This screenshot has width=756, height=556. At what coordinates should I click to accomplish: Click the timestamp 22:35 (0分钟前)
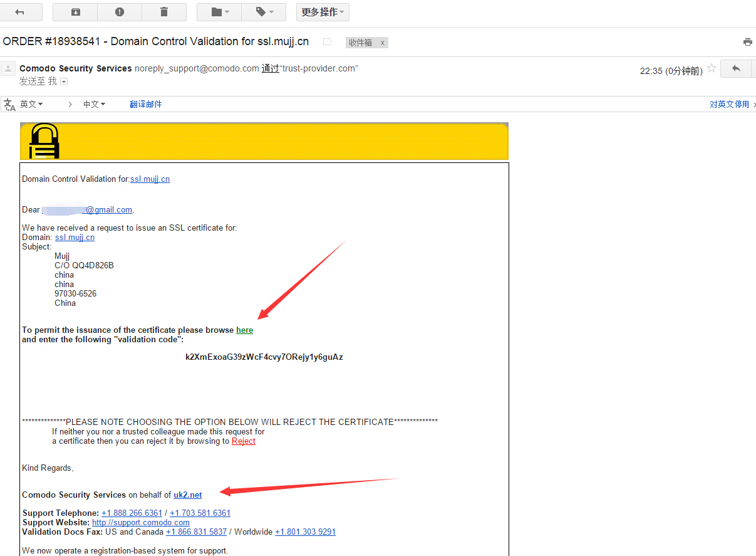point(671,71)
